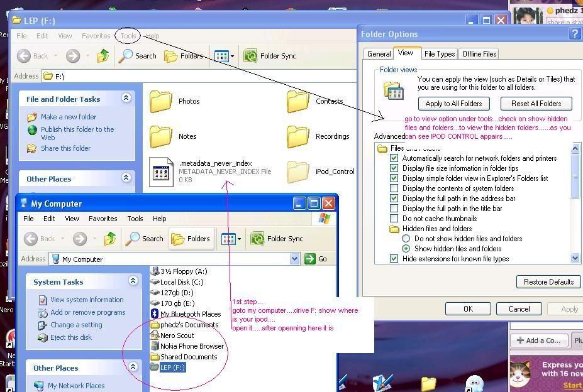Screen dimensions: 583x392
Task: Click the Up folder icon in LEP window
Action: [x=103, y=56]
